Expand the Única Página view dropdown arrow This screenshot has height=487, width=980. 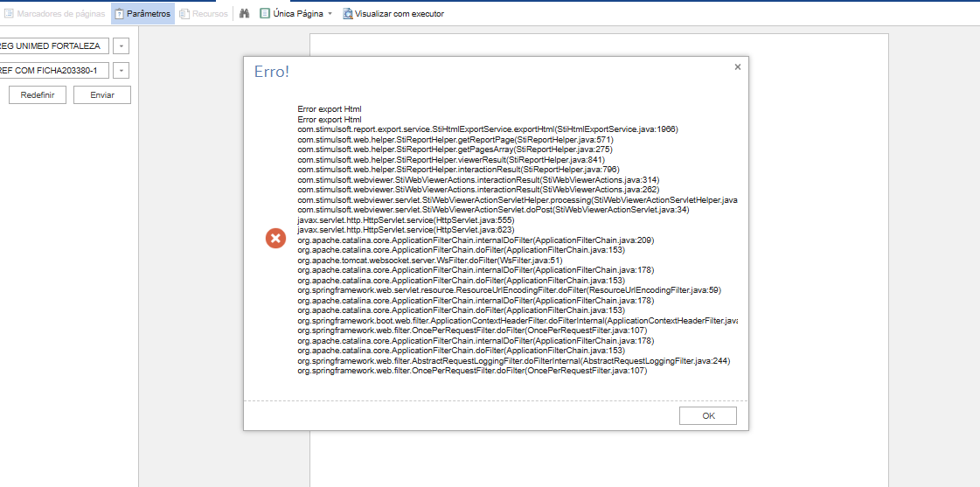coord(330,14)
